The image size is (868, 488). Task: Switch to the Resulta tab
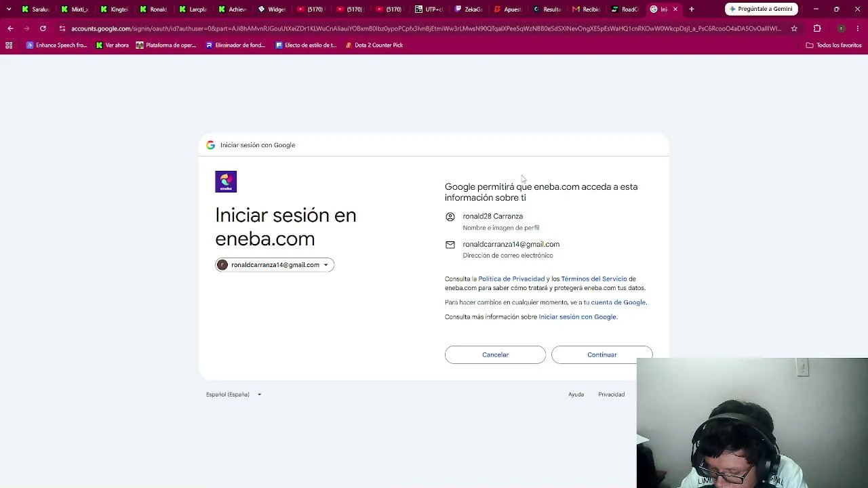click(x=547, y=9)
